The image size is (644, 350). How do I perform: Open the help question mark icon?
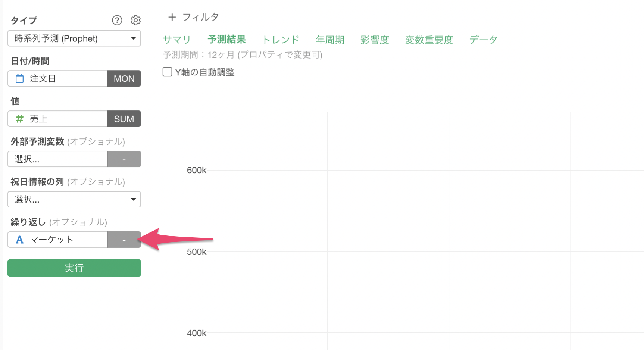tap(117, 20)
